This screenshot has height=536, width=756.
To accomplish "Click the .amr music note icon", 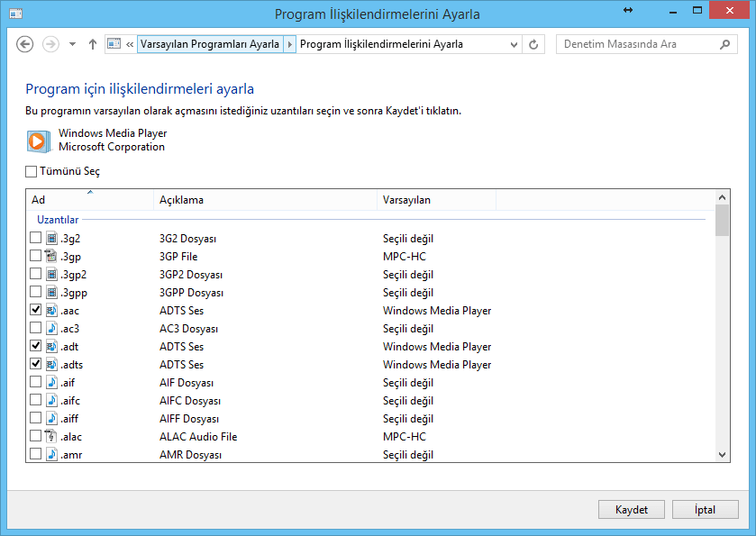I will [x=51, y=454].
